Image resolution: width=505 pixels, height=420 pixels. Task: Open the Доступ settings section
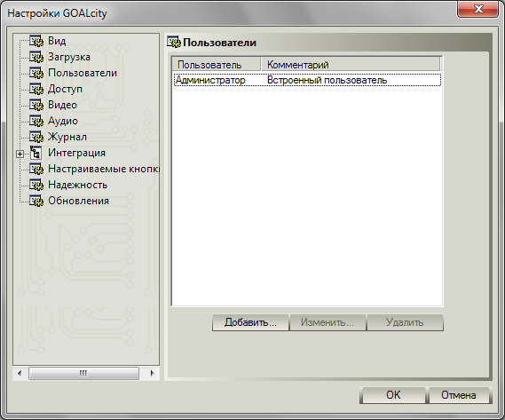[65, 89]
